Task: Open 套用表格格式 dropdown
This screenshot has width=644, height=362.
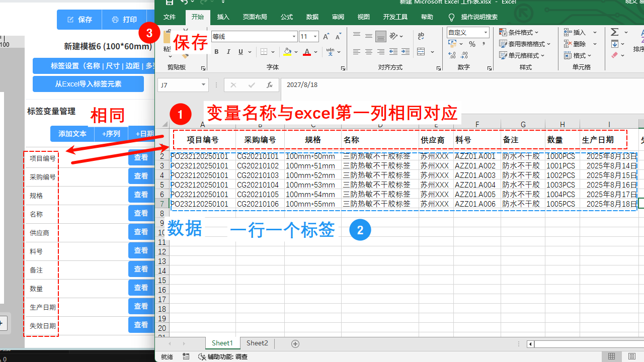Action: pos(525,44)
